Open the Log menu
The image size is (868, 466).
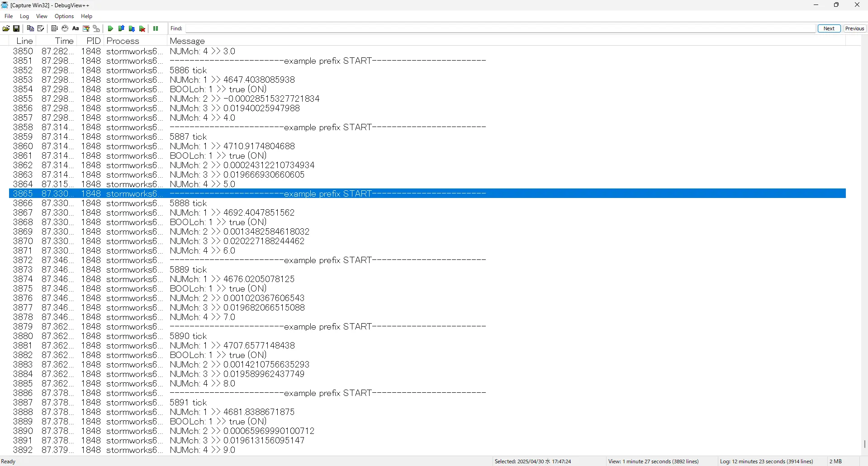pos(24,16)
